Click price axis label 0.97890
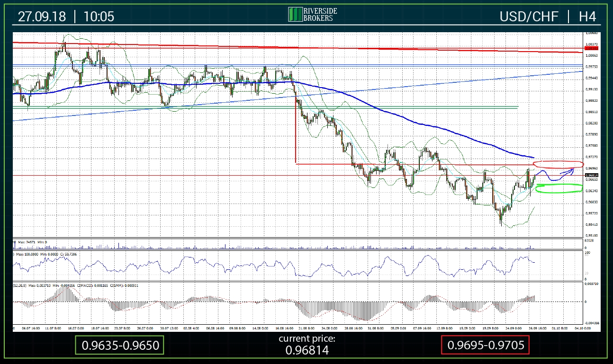 point(592,134)
